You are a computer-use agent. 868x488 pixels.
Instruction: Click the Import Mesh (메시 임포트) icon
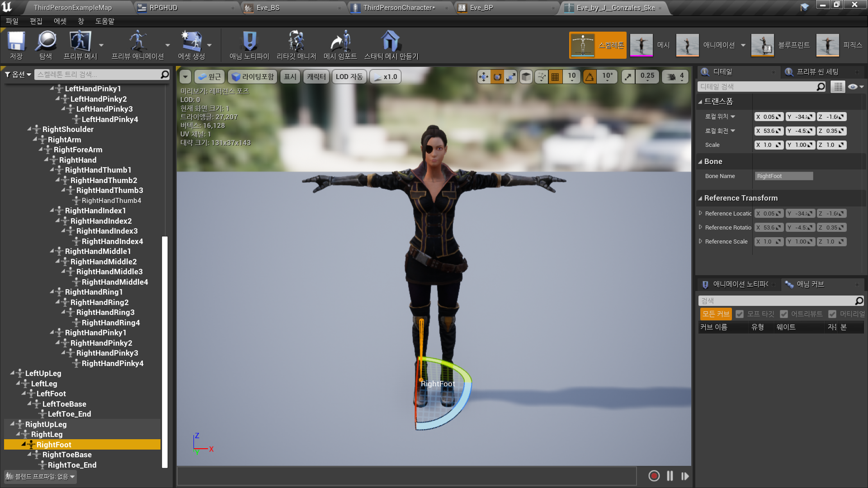coord(340,42)
